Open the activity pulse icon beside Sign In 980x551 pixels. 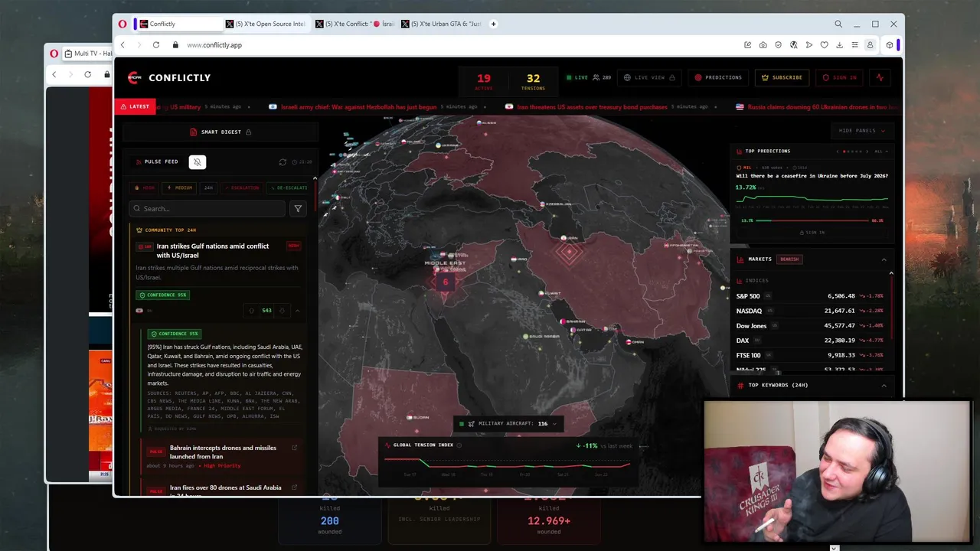tap(880, 77)
